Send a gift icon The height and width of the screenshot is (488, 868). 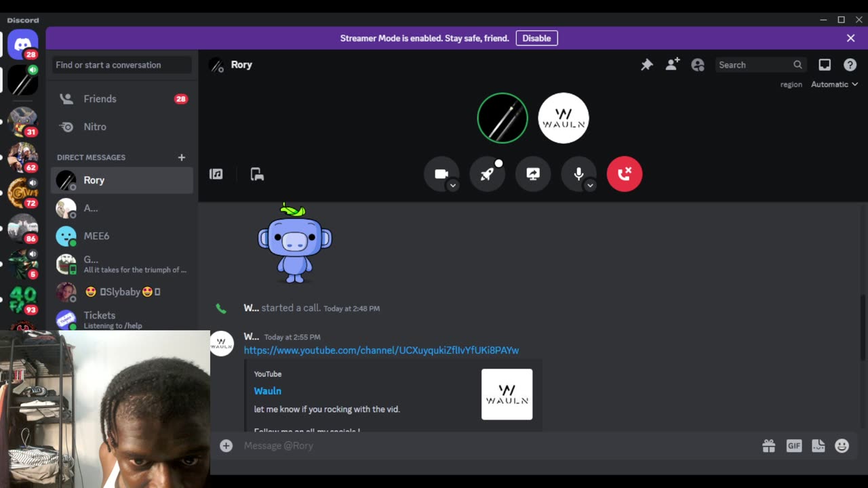[x=768, y=445]
